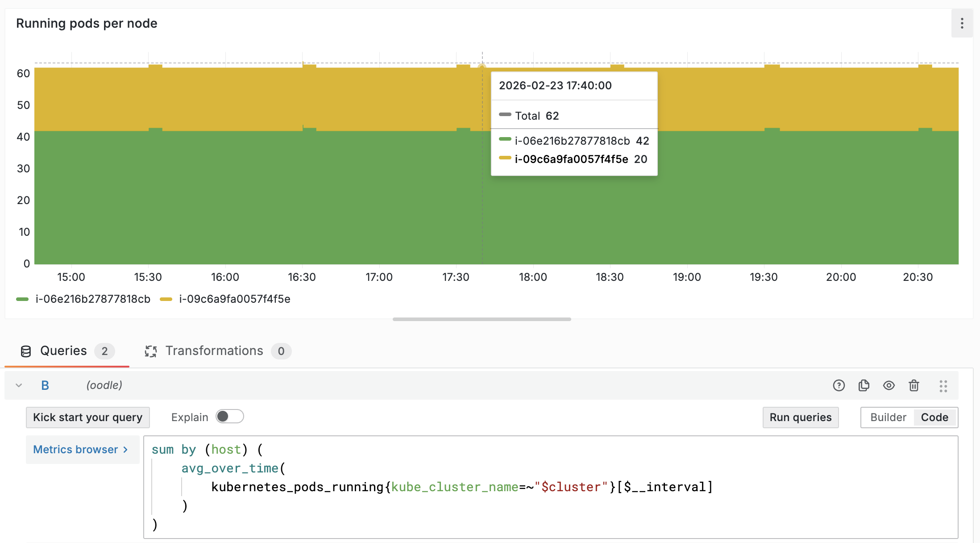Click inside the PromQL query editor

(536, 487)
